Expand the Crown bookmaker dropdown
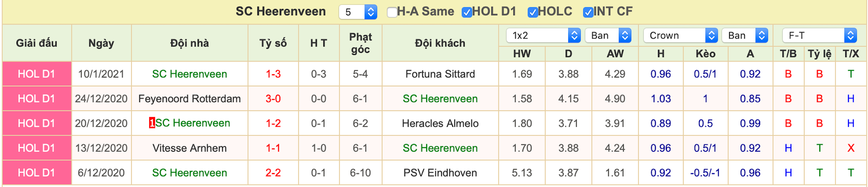Image resolution: width=868 pixels, height=187 pixels. 680,35
